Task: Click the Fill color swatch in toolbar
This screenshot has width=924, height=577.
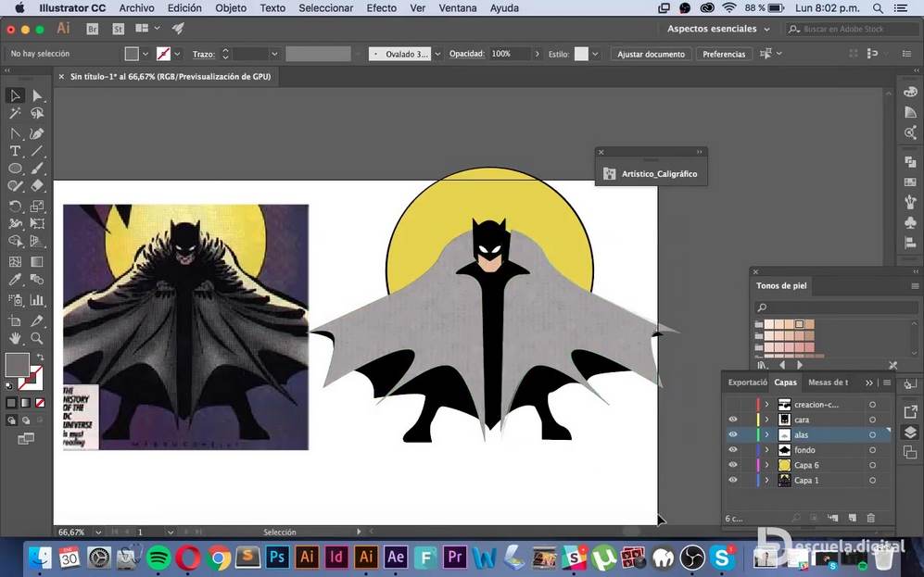Action: pyautogui.click(x=17, y=365)
